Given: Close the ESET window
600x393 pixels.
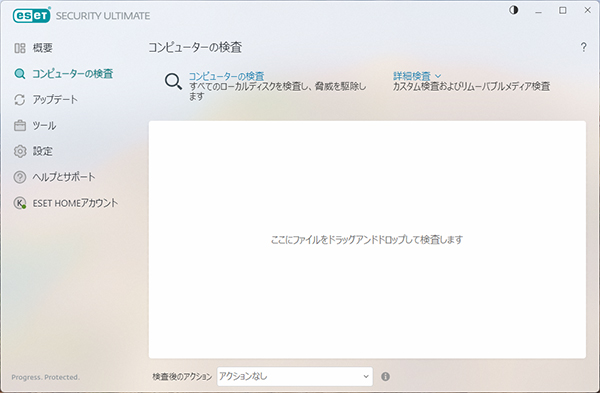Looking at the screenshot, I should click(587, 10).
